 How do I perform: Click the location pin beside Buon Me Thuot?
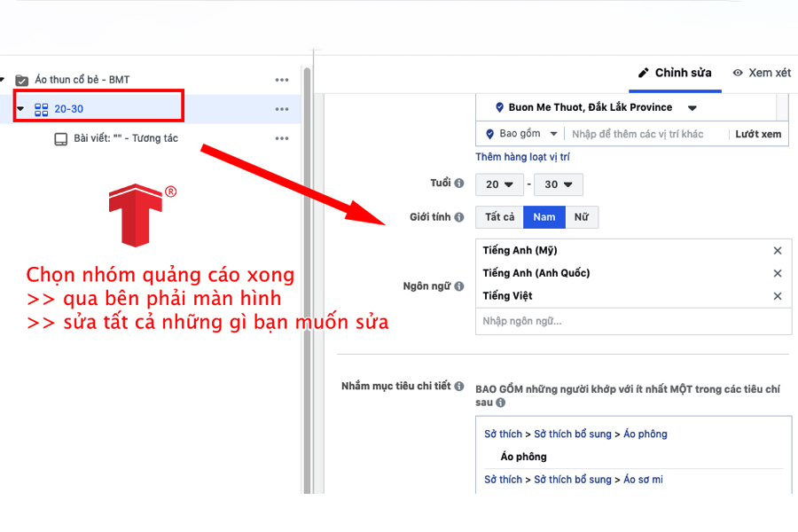499,107
